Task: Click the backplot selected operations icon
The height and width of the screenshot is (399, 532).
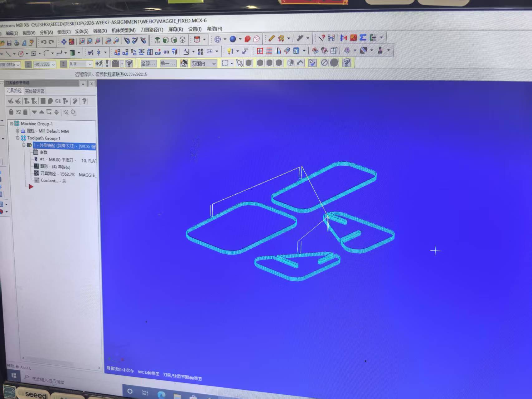Action: pos(43,101)
